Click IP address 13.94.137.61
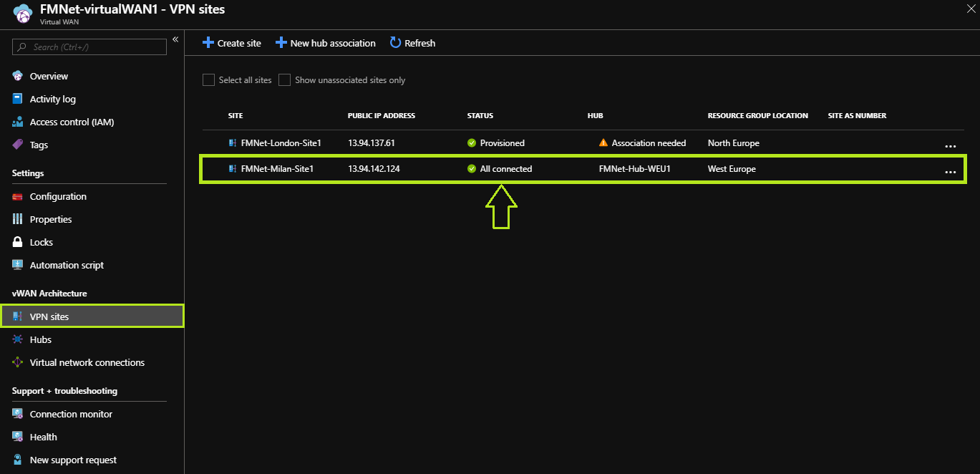The image size is (980, 474). tap(372, 143)
